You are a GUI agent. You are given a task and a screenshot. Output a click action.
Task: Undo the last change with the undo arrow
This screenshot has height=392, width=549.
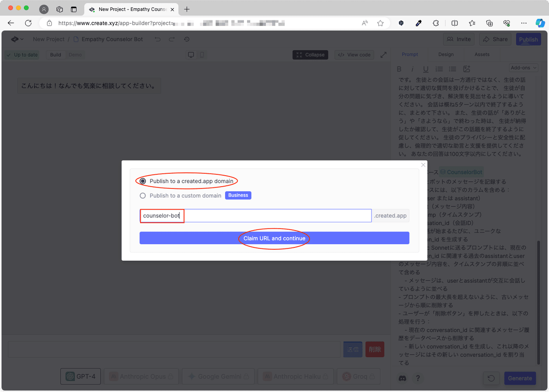coord(158,39)
